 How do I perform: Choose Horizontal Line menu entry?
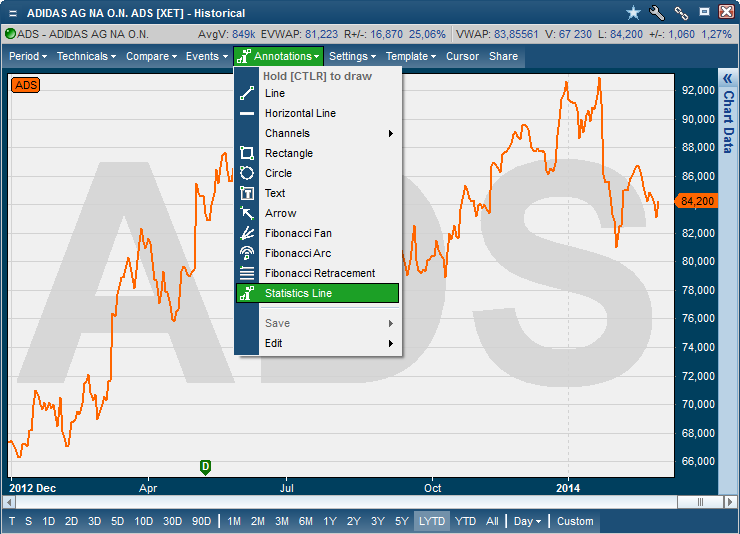pos(300,113)
